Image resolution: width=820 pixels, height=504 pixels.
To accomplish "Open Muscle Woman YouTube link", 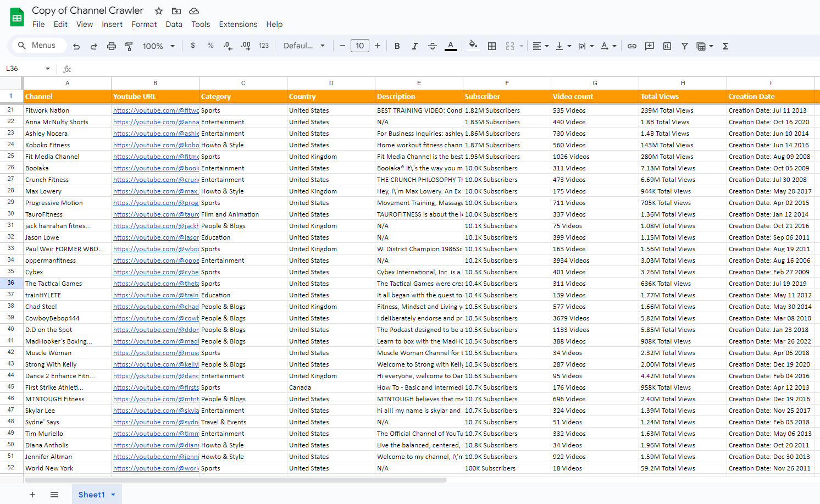I will (x=156, y=353).
